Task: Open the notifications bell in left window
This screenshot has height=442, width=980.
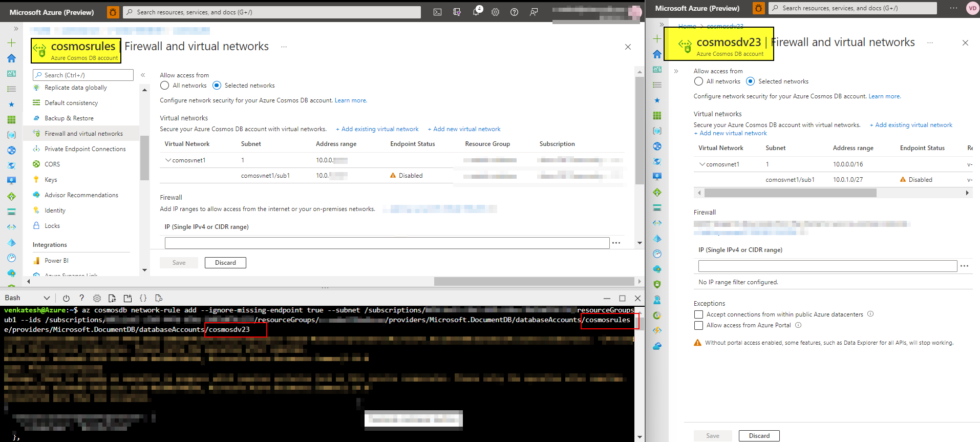Action: [x=476, y=12]
